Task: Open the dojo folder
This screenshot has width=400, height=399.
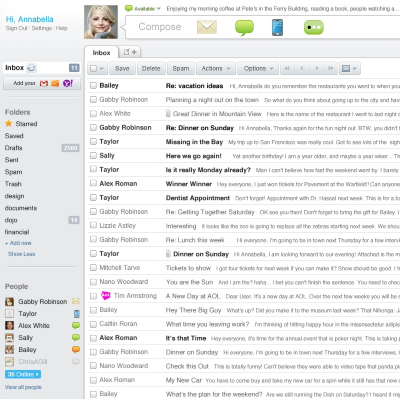Action: (x=11, y=220)
